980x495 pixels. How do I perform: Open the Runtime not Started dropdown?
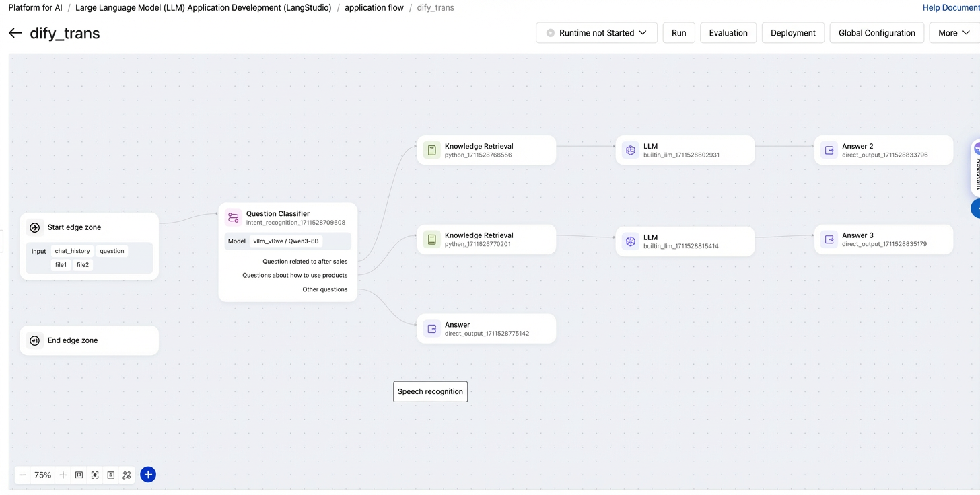pyautogui.click(x=596, y=33)
